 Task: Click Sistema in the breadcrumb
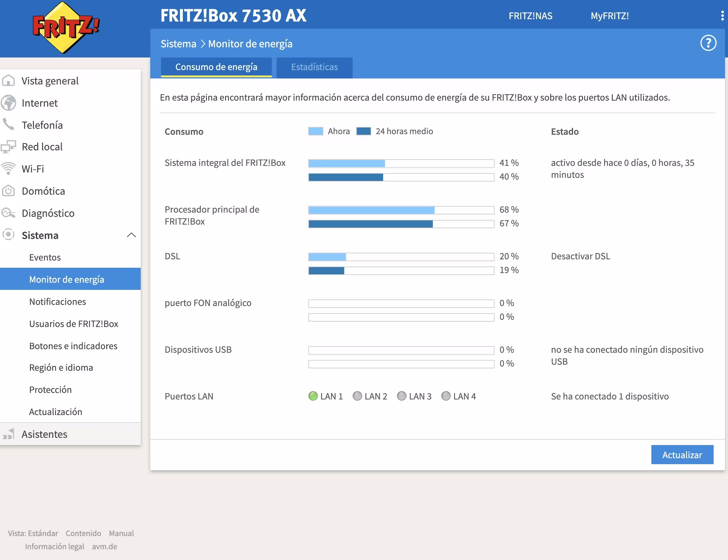pos(178,44)
